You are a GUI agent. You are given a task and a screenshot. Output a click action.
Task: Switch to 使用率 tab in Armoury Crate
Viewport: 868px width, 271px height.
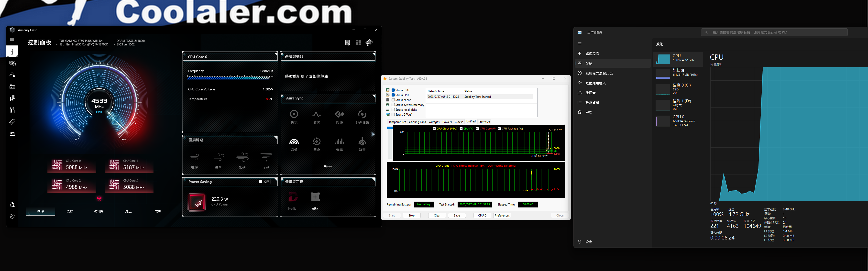tap(99, 211)
